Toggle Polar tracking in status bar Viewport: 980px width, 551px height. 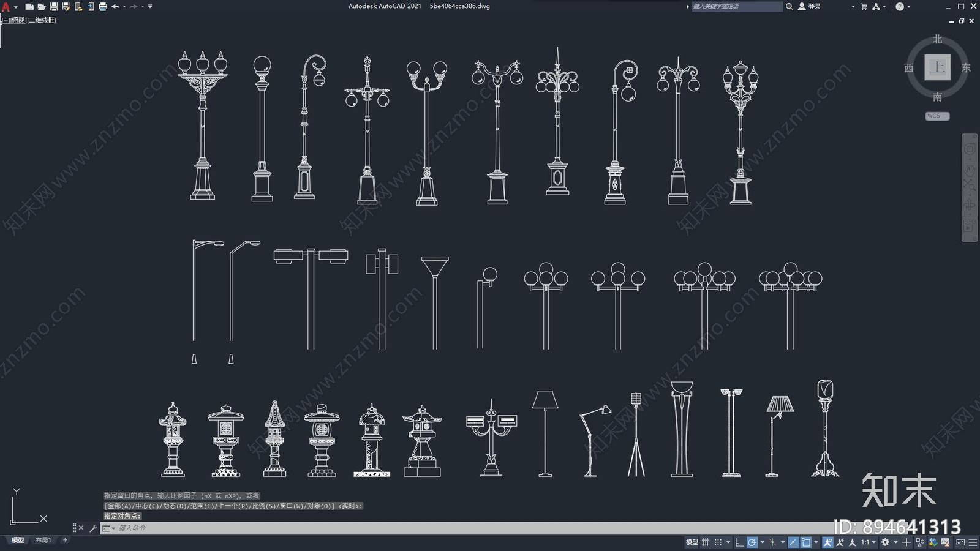tap(752, 542)
